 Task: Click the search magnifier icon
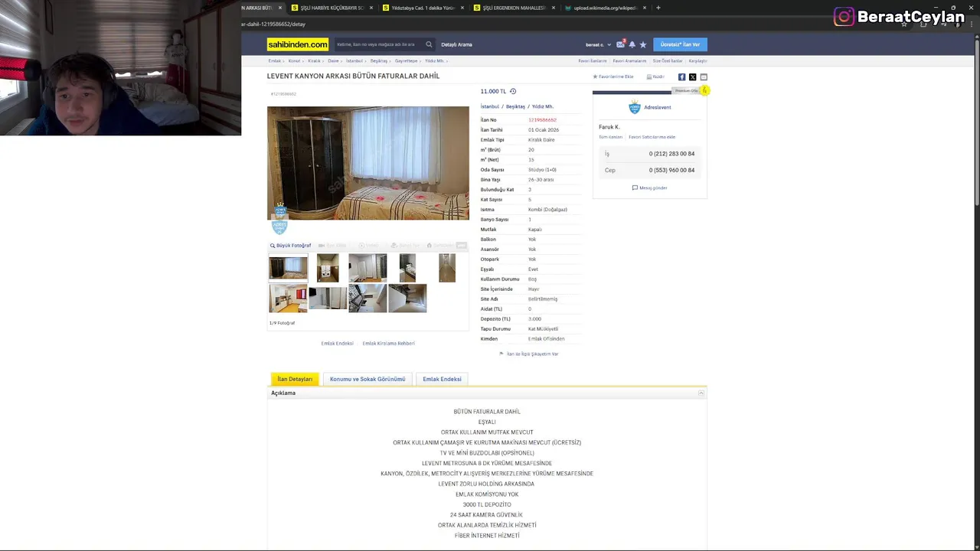[x=429, y=44]
